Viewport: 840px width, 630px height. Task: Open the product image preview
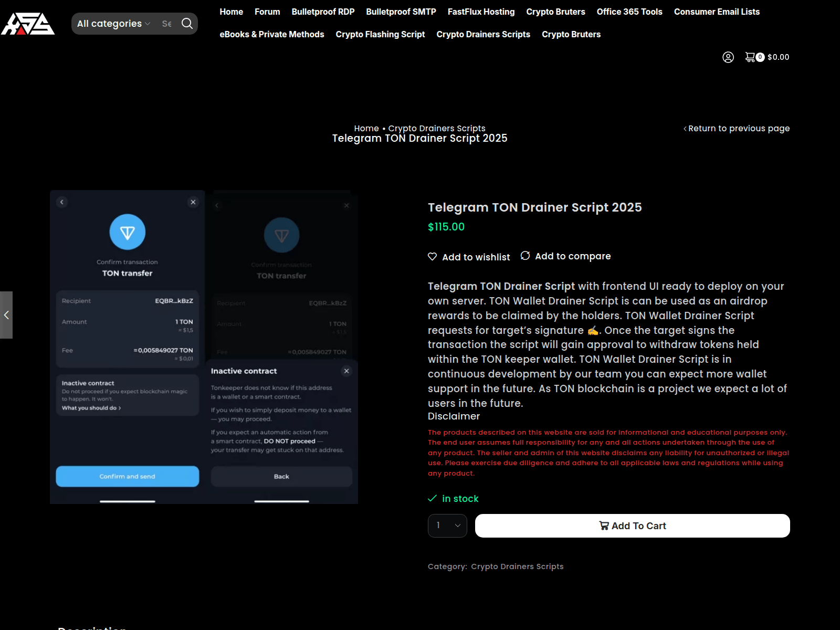[x=204, y=347]
